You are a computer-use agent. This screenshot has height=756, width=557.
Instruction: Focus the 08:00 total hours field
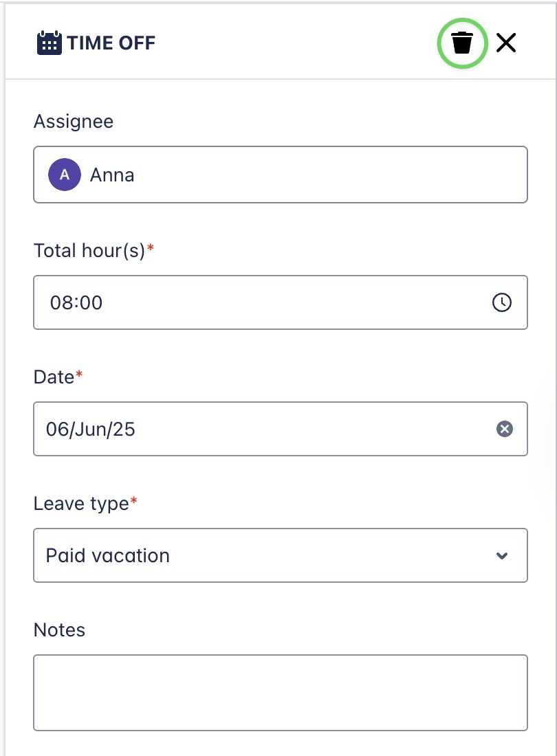[x=261, y=302]
